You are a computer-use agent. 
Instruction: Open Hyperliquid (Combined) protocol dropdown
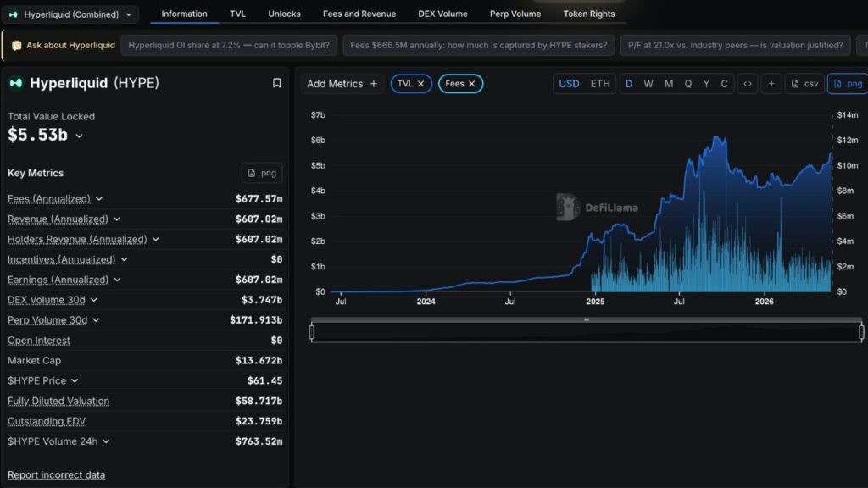click(x=71, y=14)
